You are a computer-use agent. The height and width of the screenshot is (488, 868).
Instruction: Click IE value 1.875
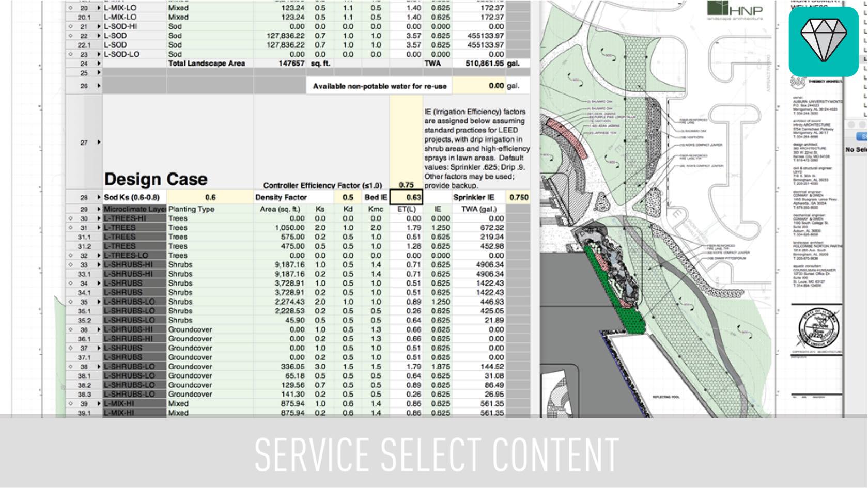click(x=440, y=367)
